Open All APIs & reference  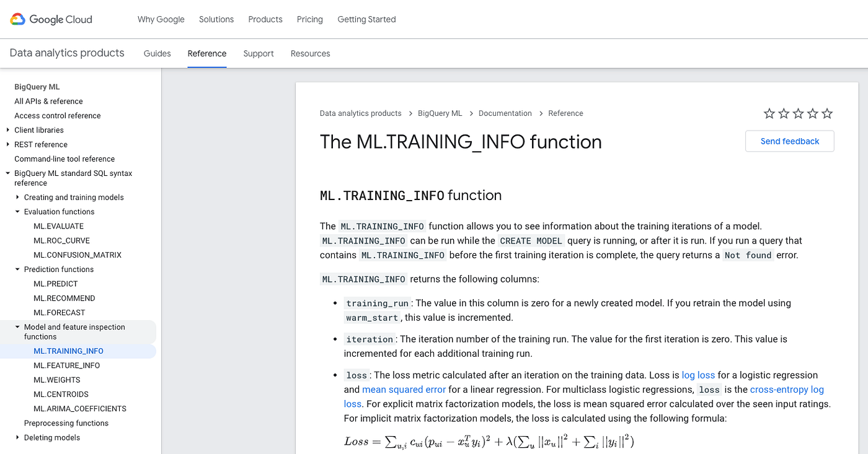tap(48, 102)
